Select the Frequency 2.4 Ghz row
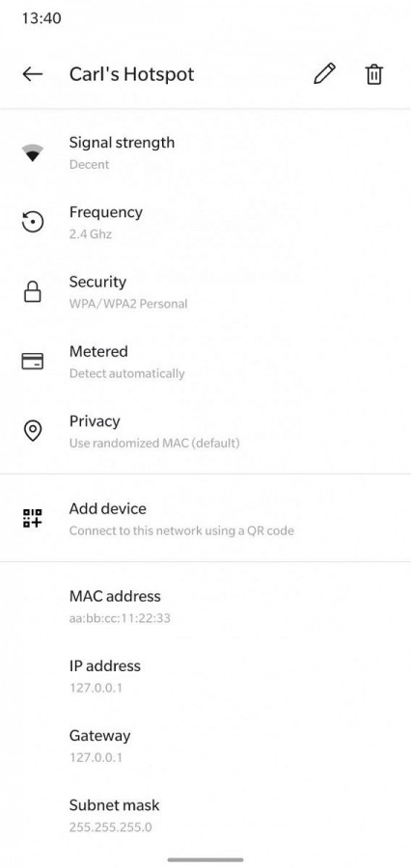411x868 pixels. point(205,222)
